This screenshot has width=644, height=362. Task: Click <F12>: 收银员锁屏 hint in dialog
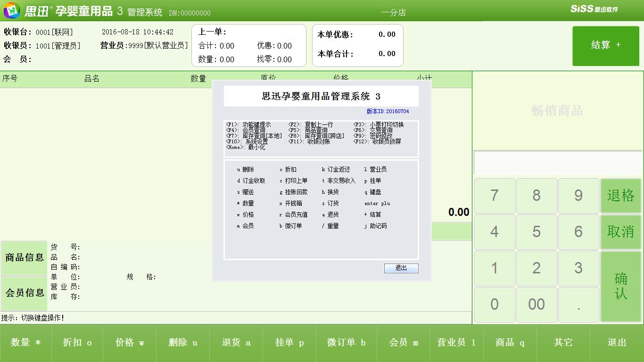click(377, 141)
